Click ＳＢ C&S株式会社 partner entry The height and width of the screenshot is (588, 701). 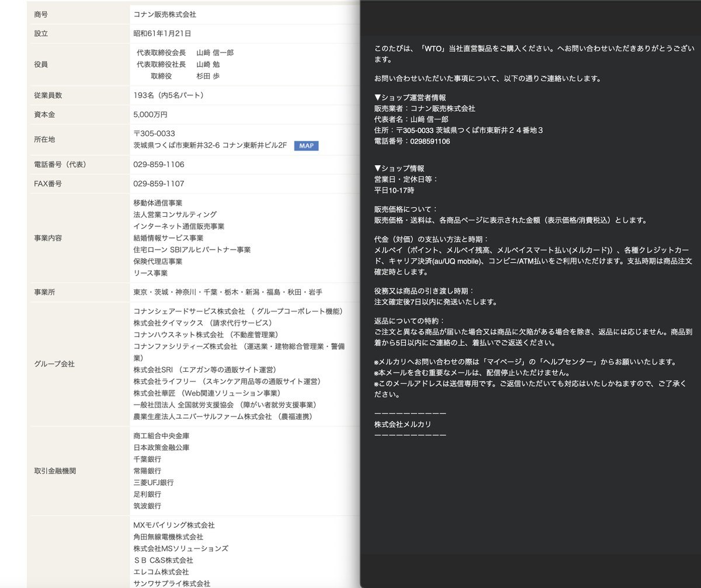pos(163,561)
